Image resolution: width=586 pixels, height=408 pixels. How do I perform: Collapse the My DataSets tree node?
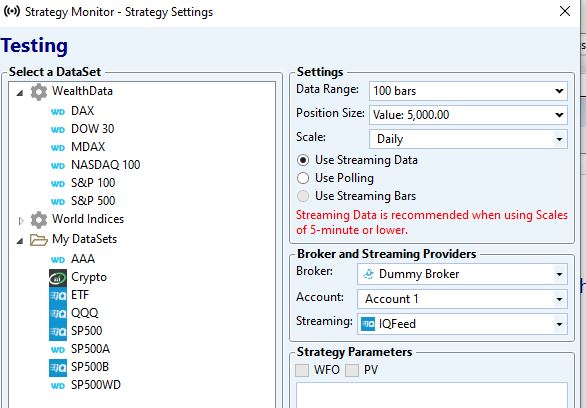click(x=20, y=241)
